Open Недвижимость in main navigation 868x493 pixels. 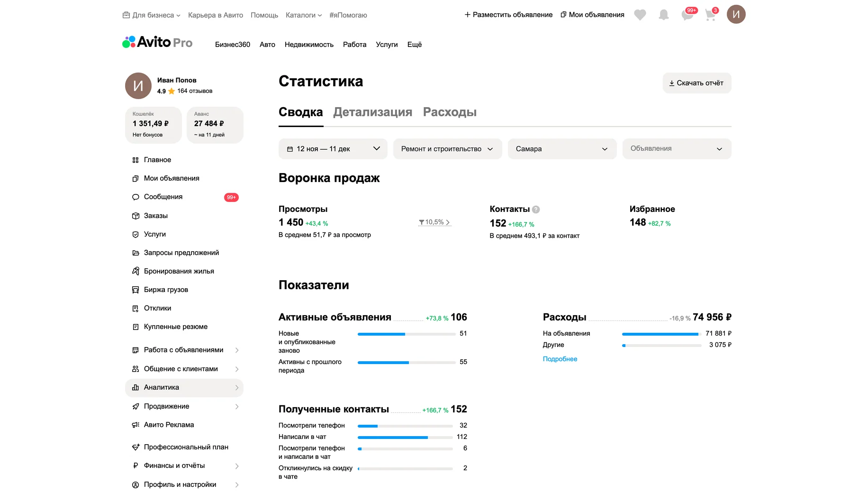click(309, 45)
